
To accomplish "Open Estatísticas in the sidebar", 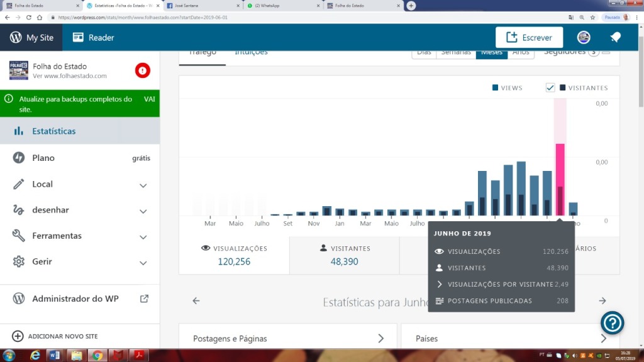I will tap(54, 131).
